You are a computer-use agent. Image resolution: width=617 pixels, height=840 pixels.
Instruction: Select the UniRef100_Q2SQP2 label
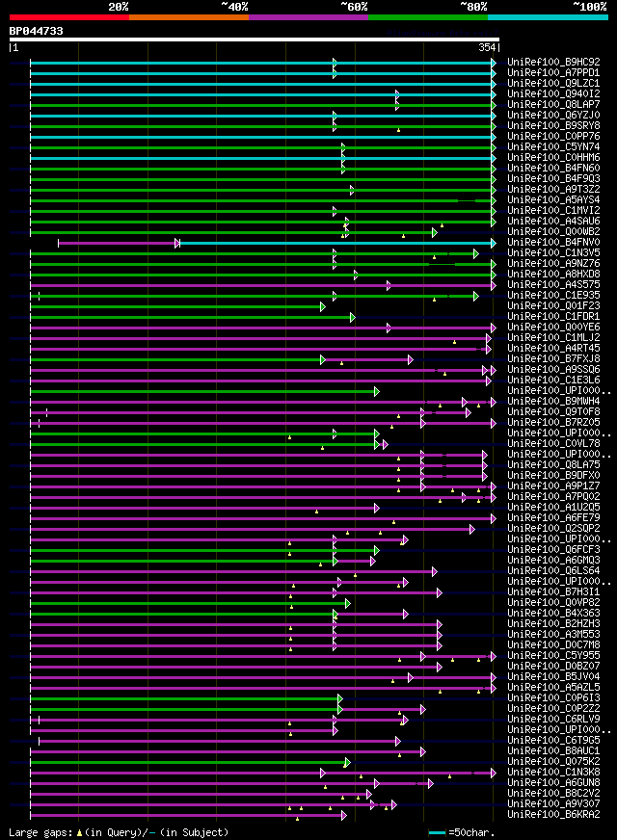point(553,529)
